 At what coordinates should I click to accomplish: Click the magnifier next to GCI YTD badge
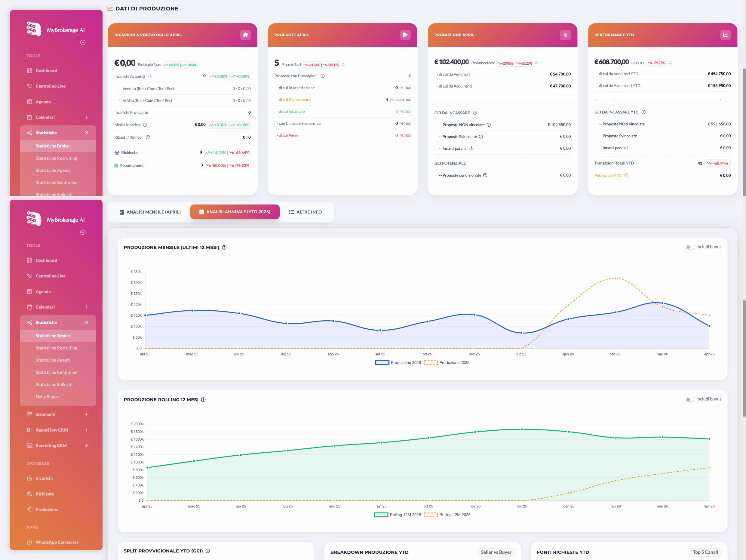(x=670, y=63)
